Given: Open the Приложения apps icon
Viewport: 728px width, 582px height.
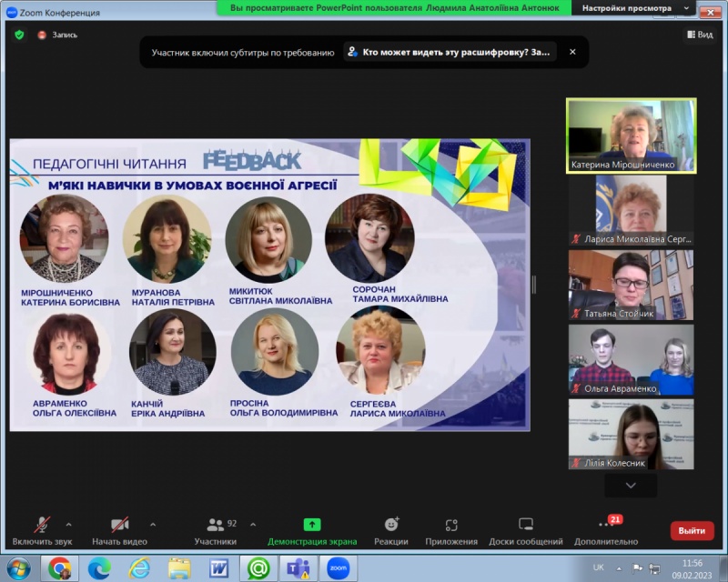Looking at the screenshot, I should pos(451,525).
